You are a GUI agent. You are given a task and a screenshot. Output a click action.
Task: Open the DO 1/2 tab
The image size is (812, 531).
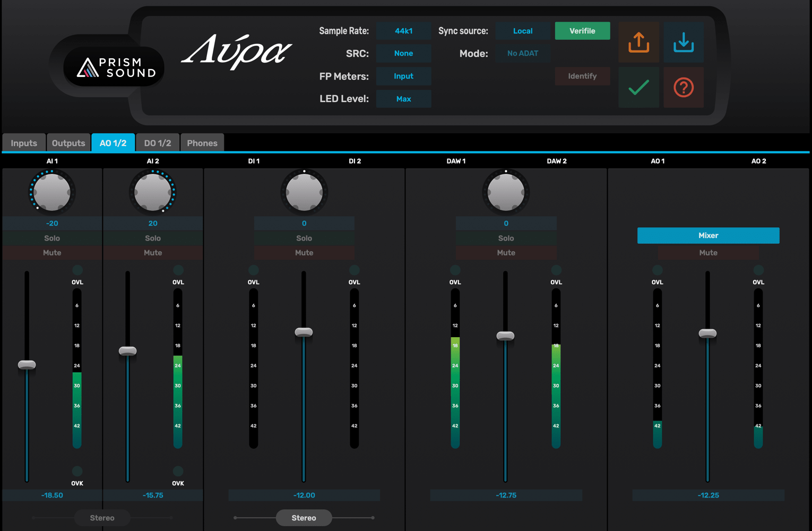[x=158, y=143]
